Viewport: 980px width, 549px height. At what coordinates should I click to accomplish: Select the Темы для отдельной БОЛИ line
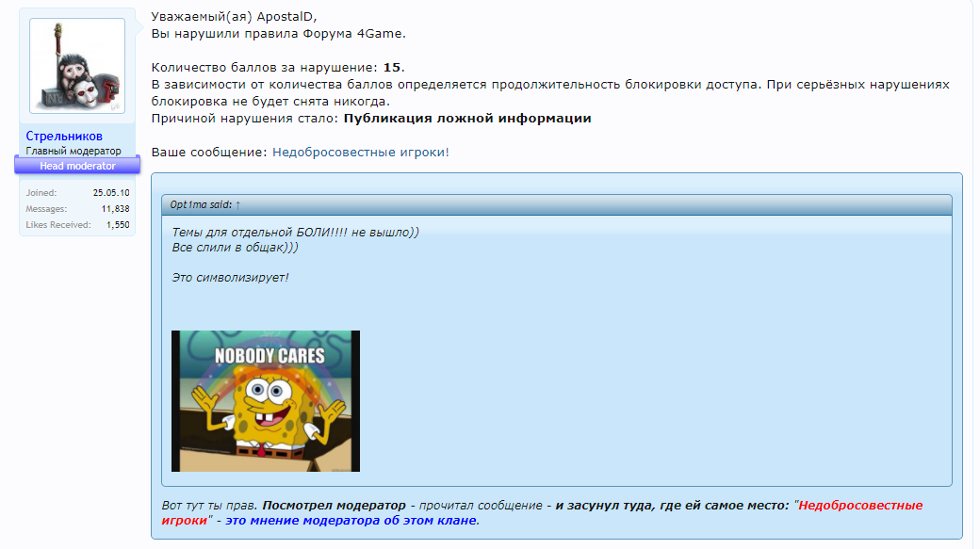296,233
